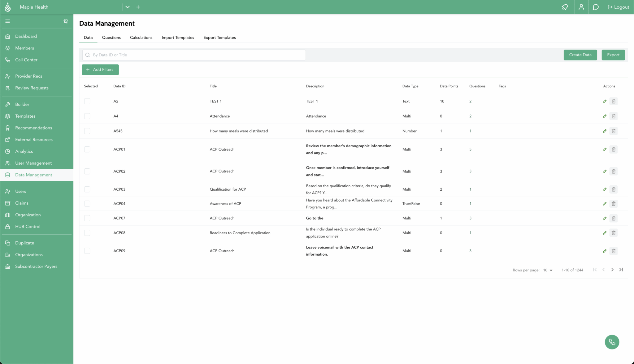Open the Rows per page dropdown
Screen dimensions: 634x364
pos(547,270)
